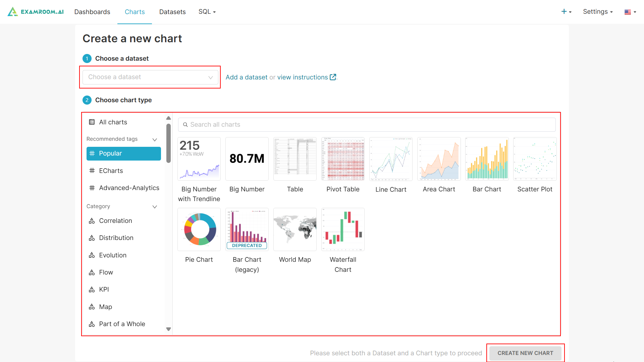
Task: Open the language flag selector
Action: tap(630, 12)
